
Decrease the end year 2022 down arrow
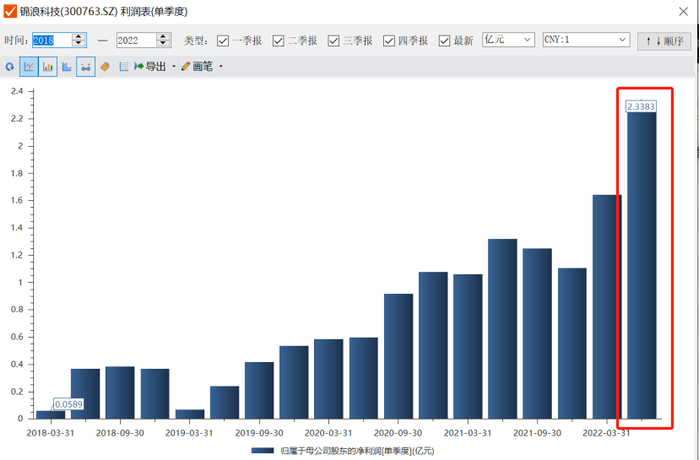click(163, 44)
